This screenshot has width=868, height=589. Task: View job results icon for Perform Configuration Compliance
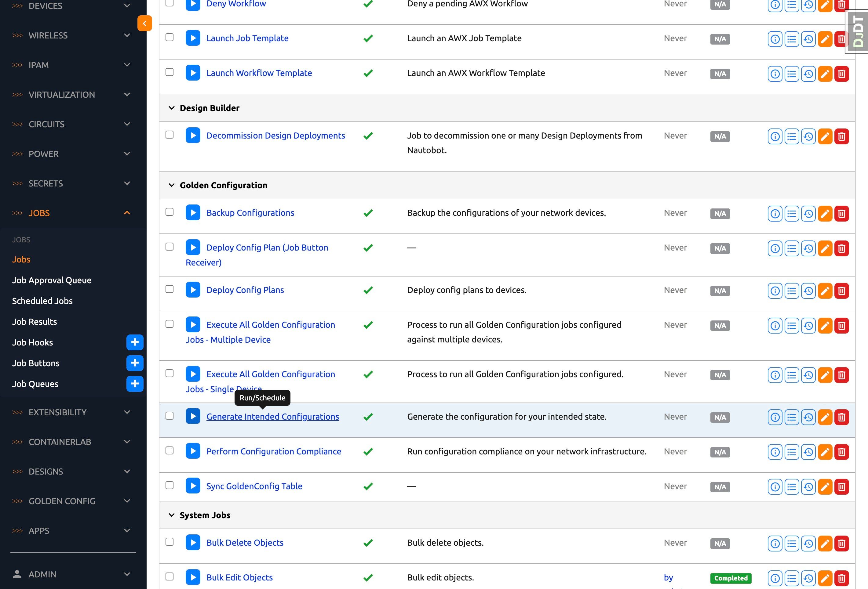click(x=791, y=452)
